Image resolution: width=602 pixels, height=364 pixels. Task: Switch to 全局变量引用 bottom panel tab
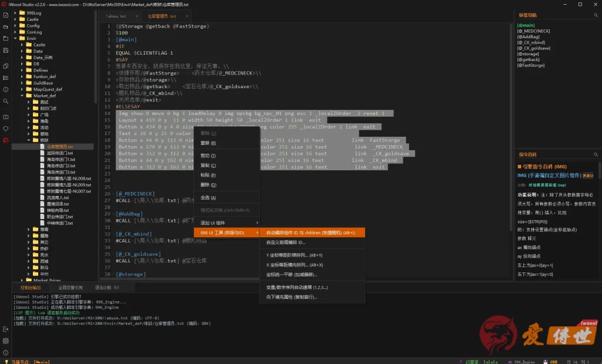pyautogui.click(x=71, y=287)
